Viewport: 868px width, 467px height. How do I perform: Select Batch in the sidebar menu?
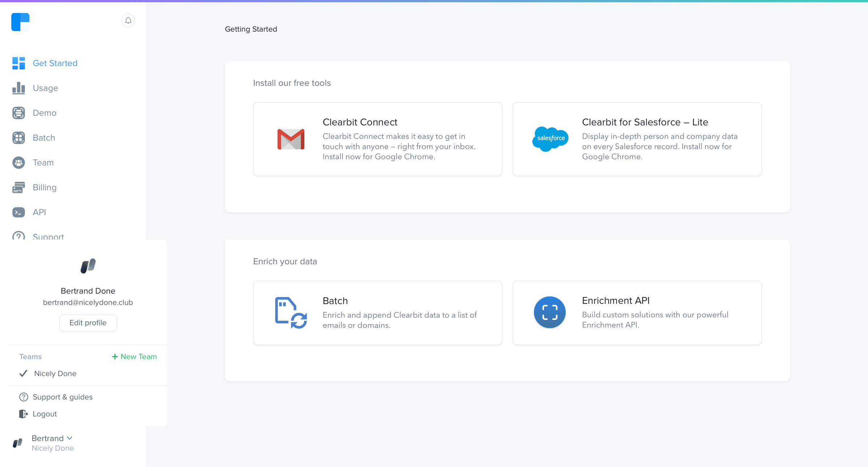click(x=44, y=138)
